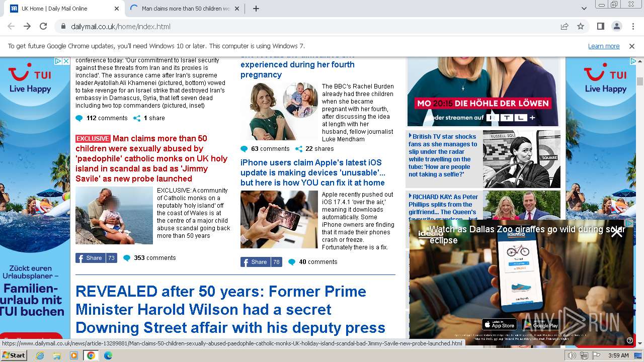Image resolution: width=644 pixels, height=362 pixels.
Task: Click Google Play badge in video ad
Action: (x=541, y=325)
